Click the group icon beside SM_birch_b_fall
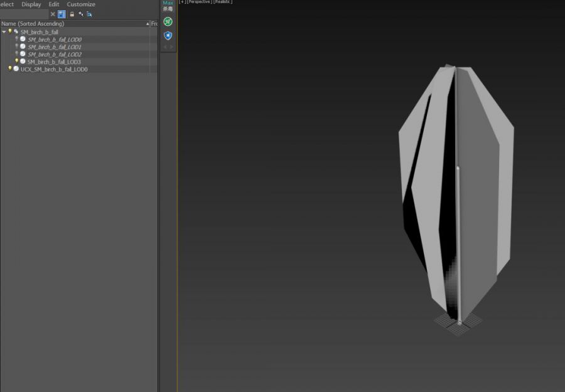The image size is (565, 392). point(16,32)
